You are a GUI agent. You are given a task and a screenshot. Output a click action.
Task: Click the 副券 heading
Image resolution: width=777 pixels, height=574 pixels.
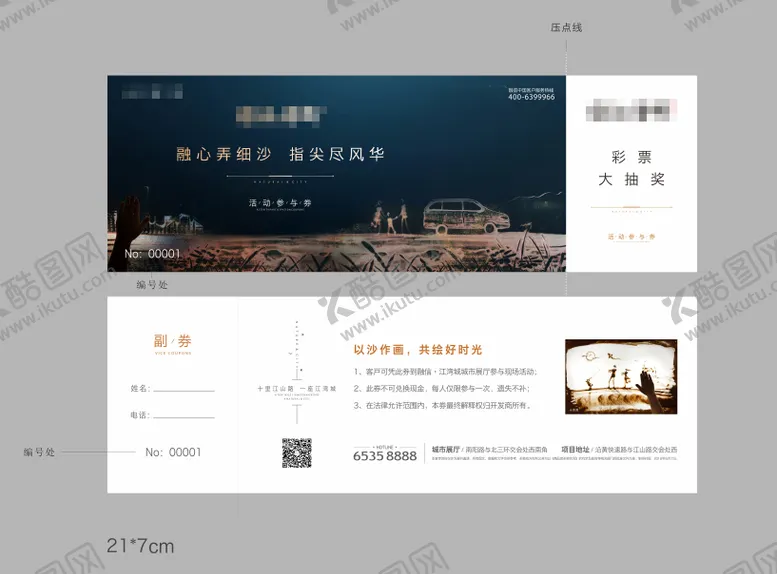[172, 341]
